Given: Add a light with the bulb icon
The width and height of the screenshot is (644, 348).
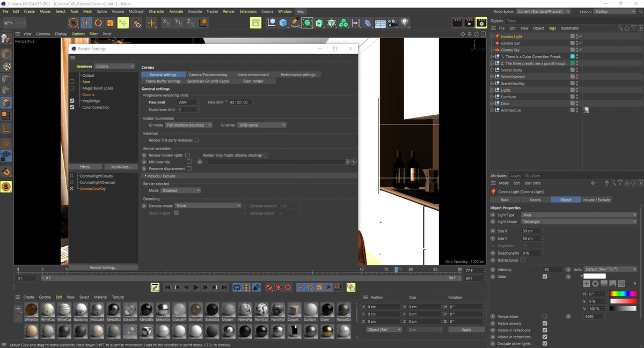Looking at the screenshot, I should coord(405,23).
